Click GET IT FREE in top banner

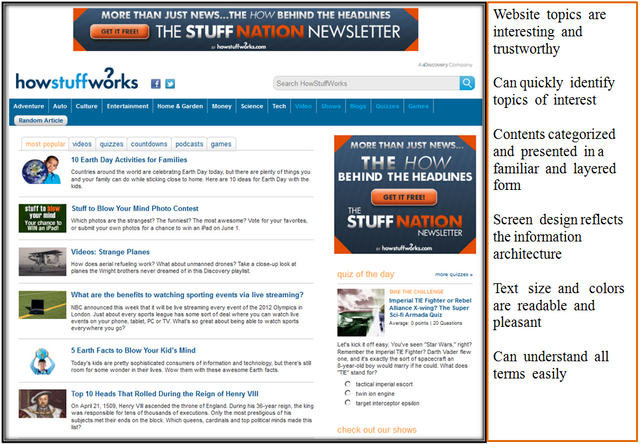coord(120,31)
